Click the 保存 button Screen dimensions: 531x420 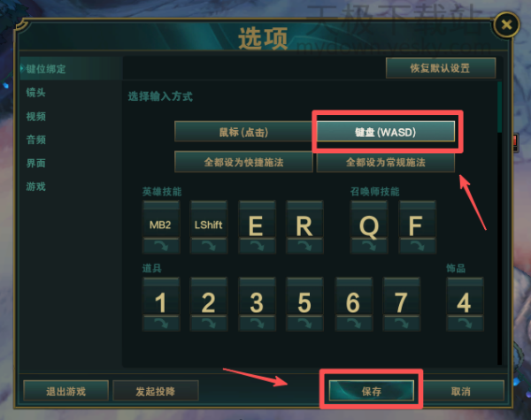coord(372,391)
